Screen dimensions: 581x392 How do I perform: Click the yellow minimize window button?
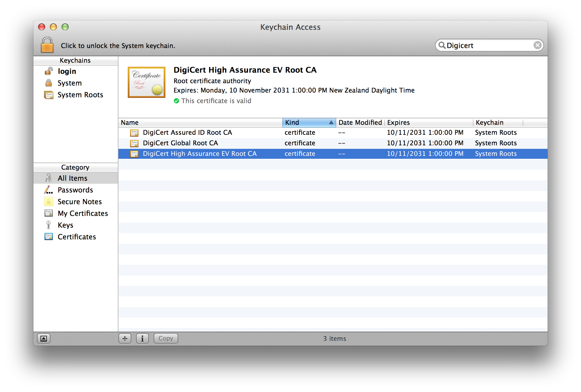[x=53, y=27]
